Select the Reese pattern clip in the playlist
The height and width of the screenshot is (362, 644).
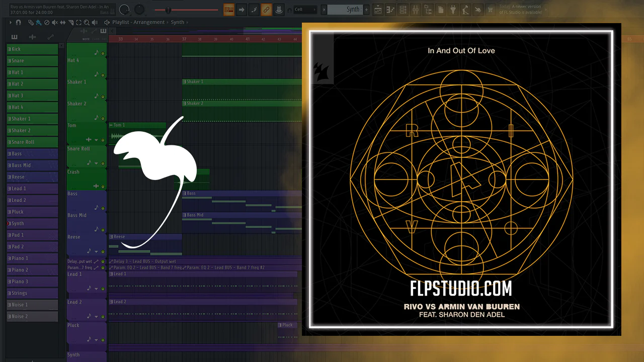[x=145, y=244]
